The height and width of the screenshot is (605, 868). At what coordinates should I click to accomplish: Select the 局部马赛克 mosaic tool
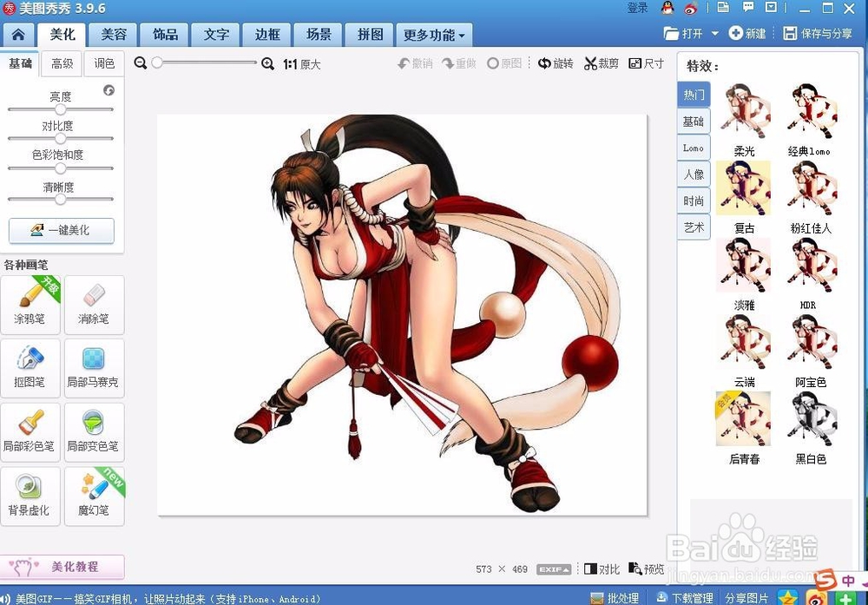click(x=95, y=368)
